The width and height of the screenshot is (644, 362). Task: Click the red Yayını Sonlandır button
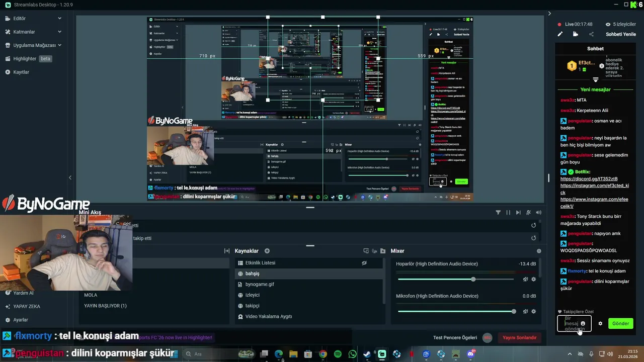(519, 337)
